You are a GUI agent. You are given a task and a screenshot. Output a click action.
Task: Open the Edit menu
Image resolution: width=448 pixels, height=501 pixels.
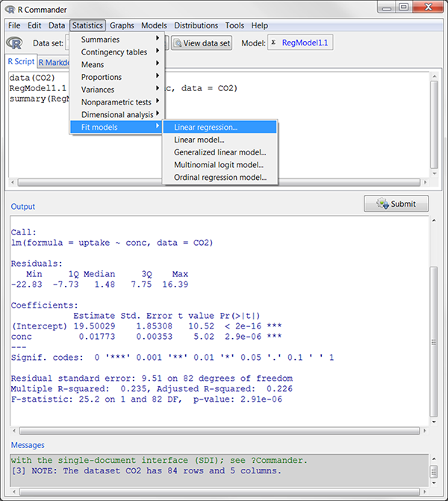click(x=34, y=25)
